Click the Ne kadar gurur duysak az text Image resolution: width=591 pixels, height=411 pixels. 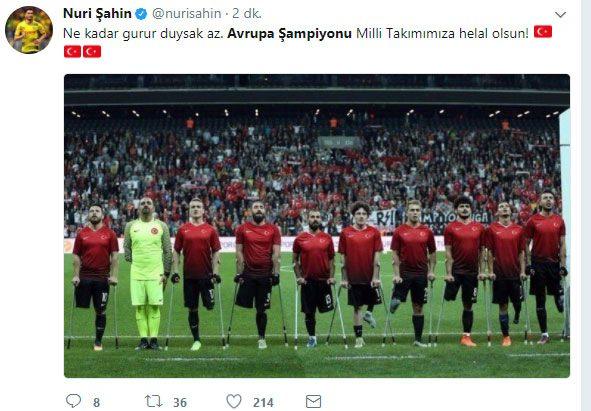coord(144,34)
